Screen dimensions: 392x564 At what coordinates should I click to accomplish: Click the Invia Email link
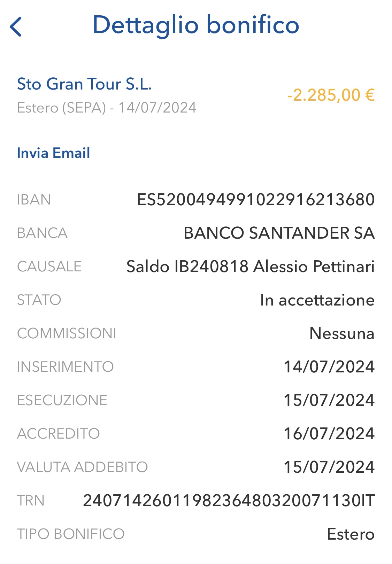click(x=54, y=153)
